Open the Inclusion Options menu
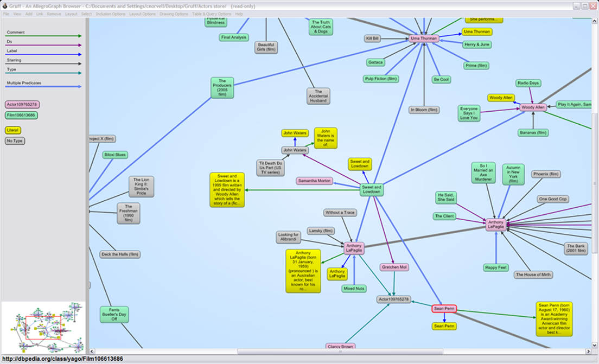599x364 pixels. 111,14
